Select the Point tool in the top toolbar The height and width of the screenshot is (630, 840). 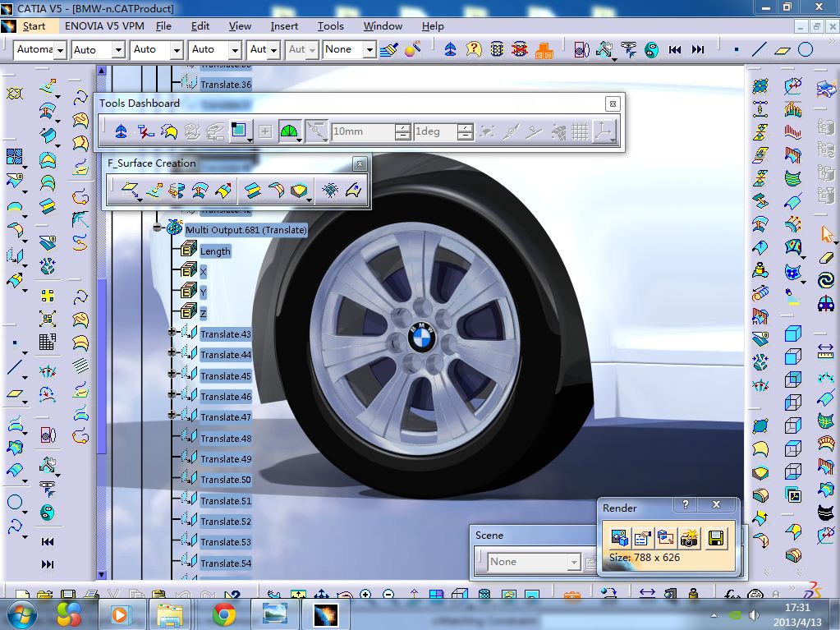coord(737,50)
